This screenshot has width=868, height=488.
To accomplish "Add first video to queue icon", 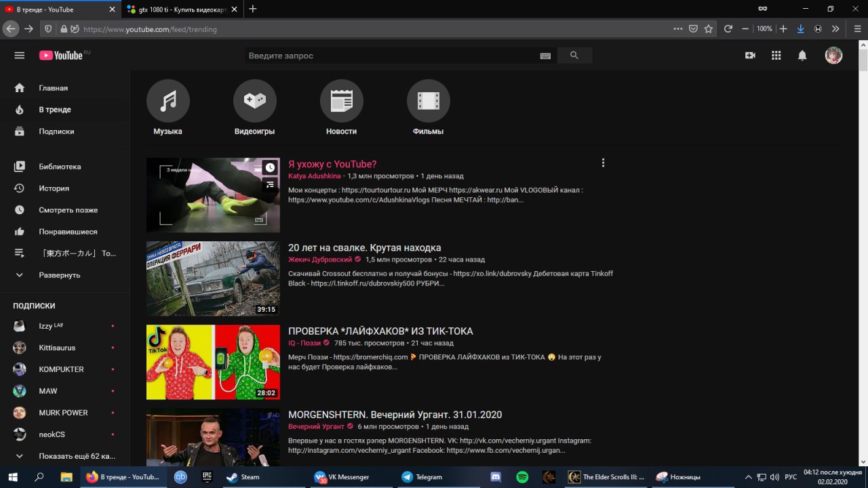I will click(x=270, y=184).
